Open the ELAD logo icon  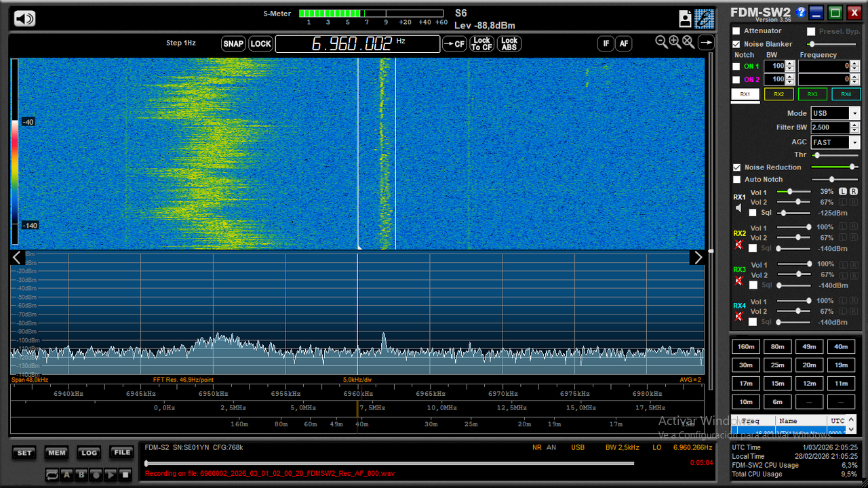pos(705,18)
